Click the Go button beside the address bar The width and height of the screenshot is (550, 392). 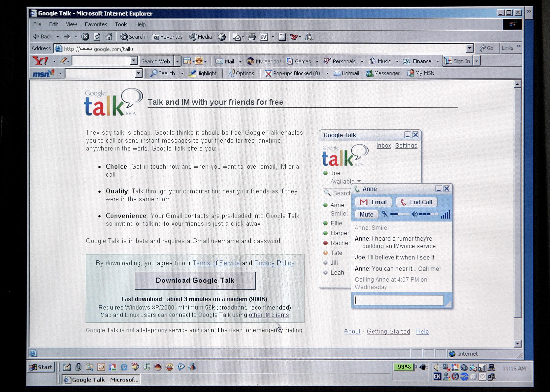coord(487,48)
